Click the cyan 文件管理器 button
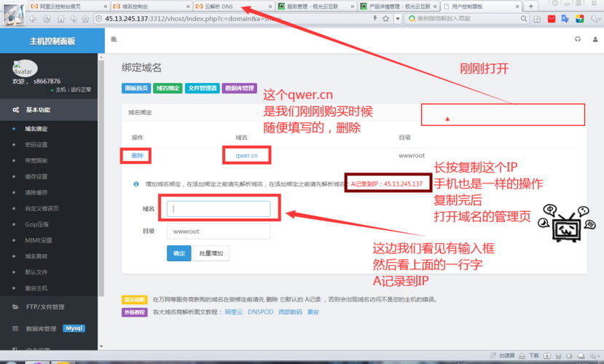The height and width of the screenshot is (364, 604). coord(203,88)
